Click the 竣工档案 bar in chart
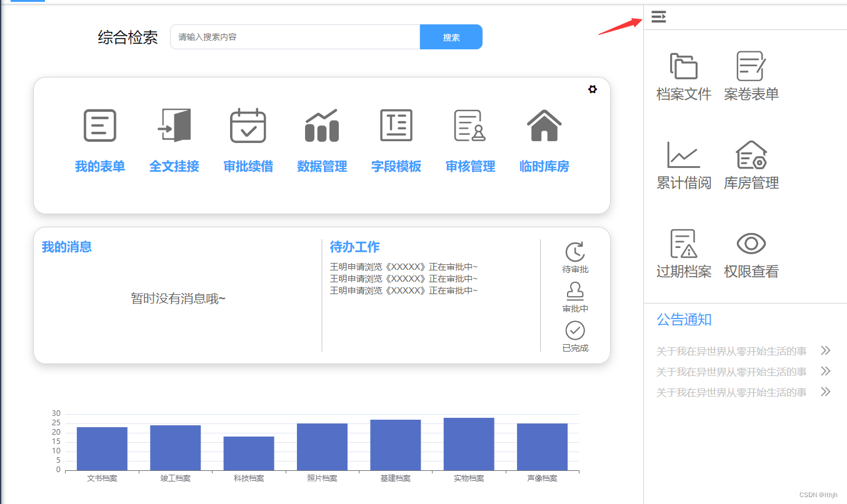Image resolution: width=847 pixels, height=504 pixels. point(175,448)
